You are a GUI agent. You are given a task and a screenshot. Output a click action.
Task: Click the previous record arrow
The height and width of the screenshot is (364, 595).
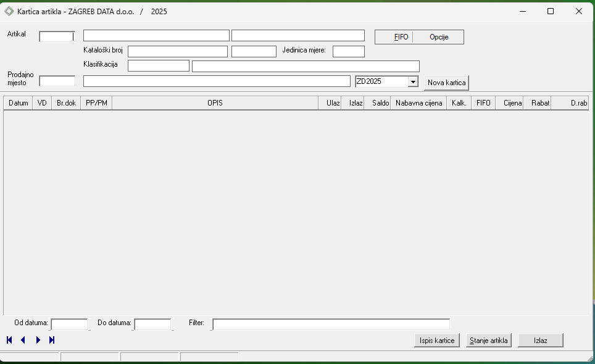pyautogui.click(x=23, y=340)
